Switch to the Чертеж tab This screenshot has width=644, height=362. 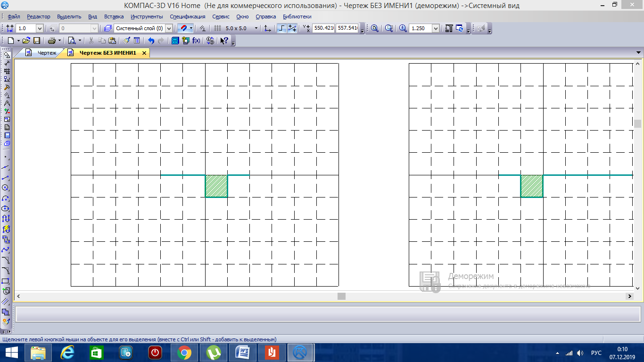47,53
